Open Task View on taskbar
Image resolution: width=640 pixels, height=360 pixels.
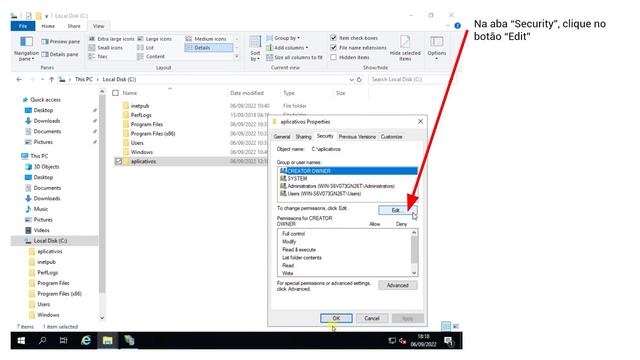[64, 340]
